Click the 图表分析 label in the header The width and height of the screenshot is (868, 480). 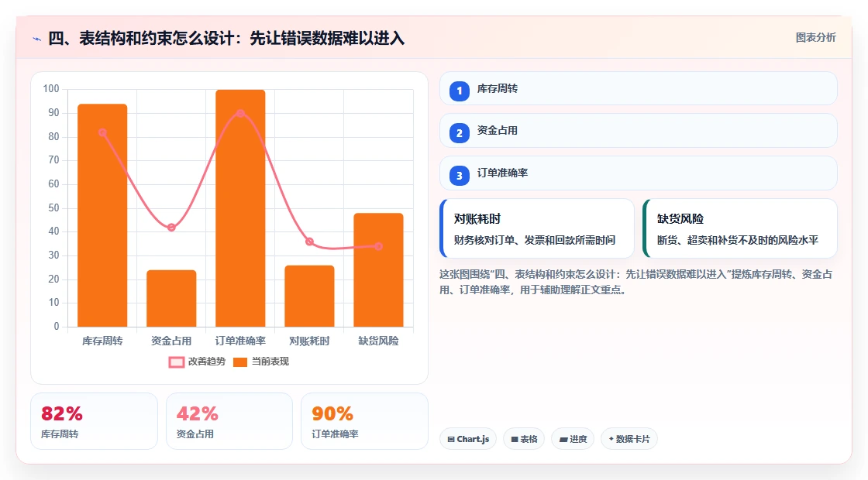coord(815,38)
